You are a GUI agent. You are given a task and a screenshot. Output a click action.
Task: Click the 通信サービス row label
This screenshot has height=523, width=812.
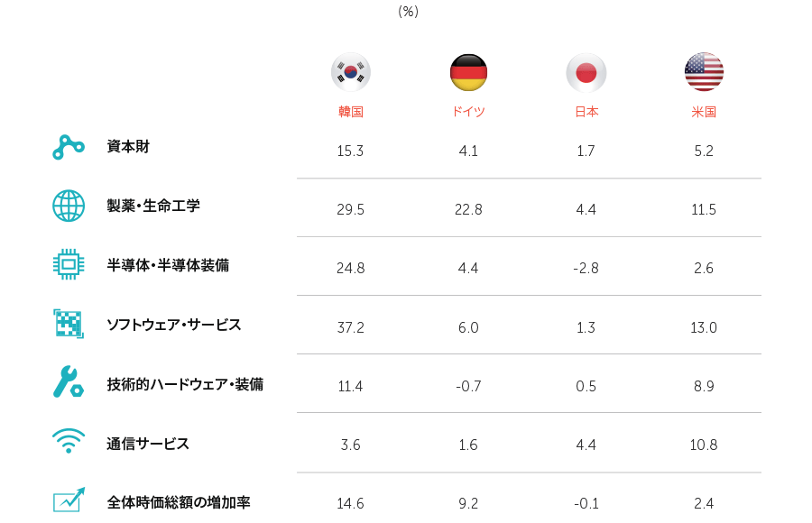148,444
